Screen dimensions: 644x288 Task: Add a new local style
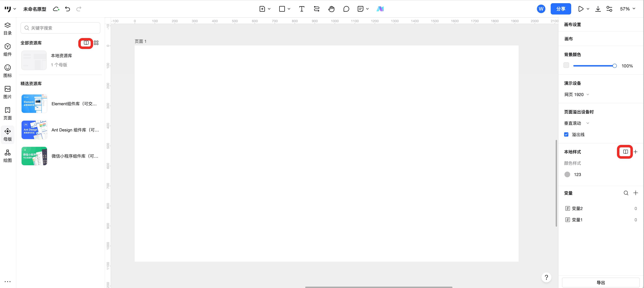[636, 152]
